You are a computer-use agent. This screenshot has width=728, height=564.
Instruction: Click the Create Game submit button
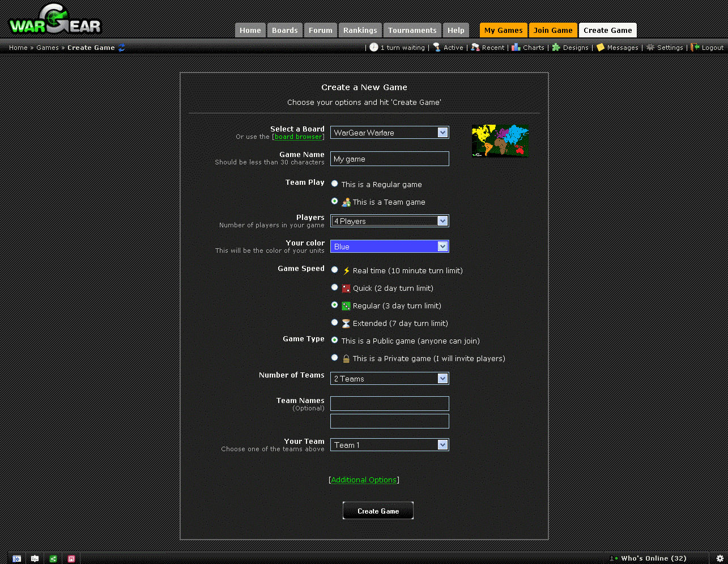click(378, 511)
